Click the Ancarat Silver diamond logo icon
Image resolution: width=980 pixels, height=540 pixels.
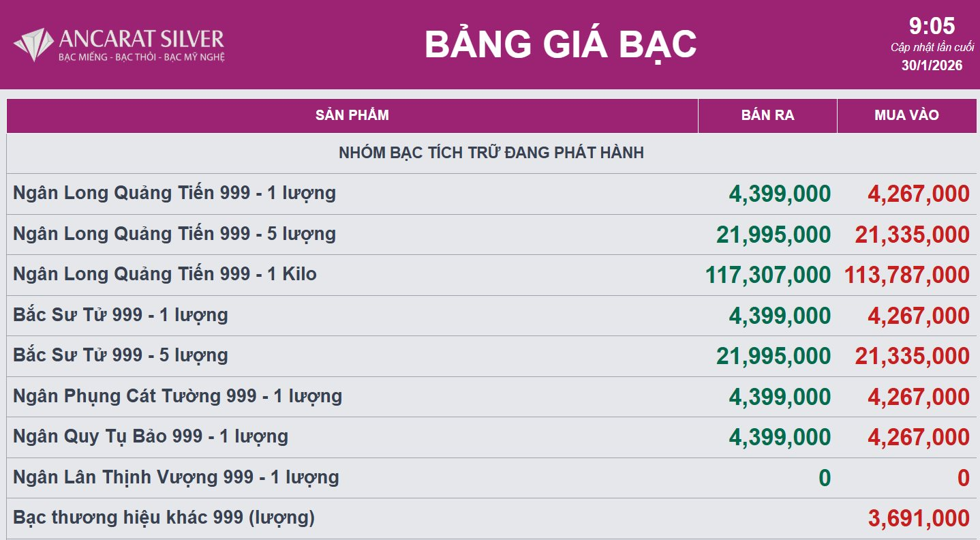(x=33, y=45)
